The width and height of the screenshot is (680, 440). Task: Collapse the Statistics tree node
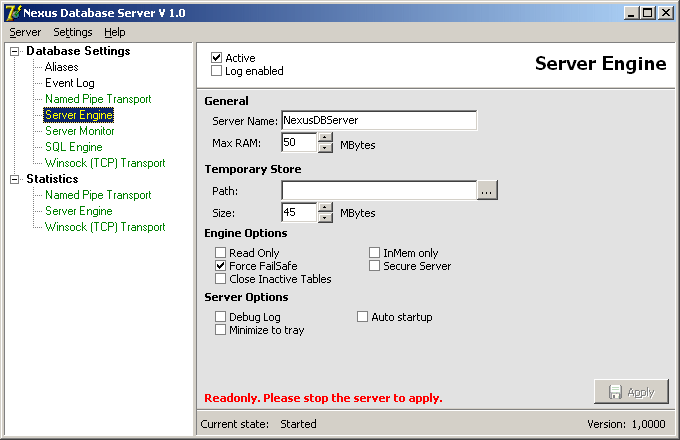click(x=15, y=179)
